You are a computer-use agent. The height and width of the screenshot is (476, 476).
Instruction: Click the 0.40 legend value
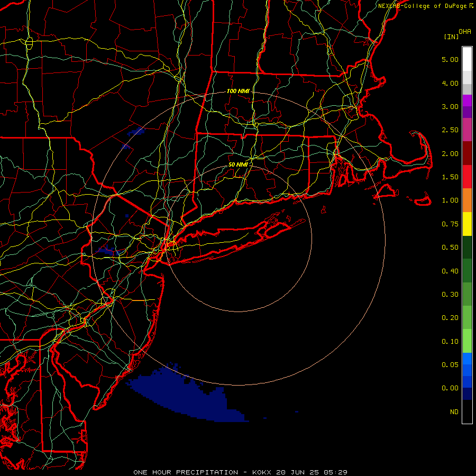click(450, 271)
